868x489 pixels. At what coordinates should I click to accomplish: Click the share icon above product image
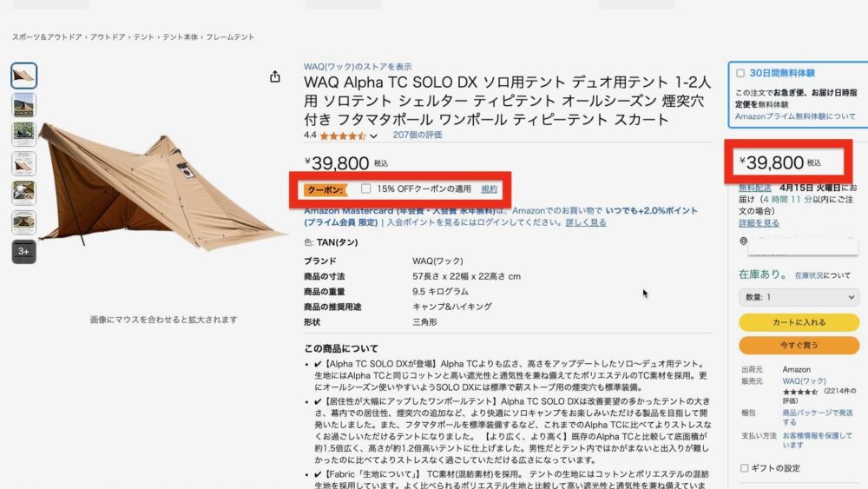coord(274,76)
